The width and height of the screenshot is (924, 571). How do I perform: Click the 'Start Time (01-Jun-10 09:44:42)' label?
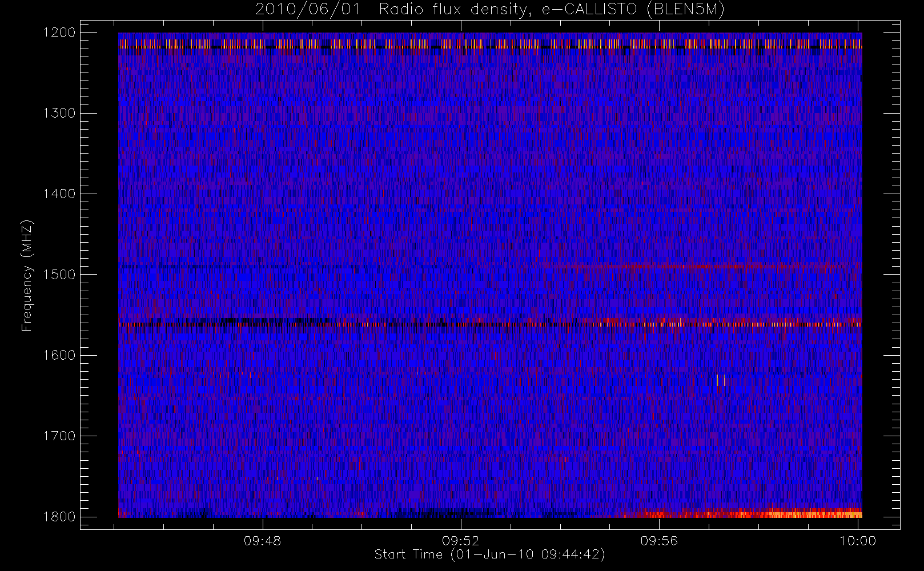[489, 554]
